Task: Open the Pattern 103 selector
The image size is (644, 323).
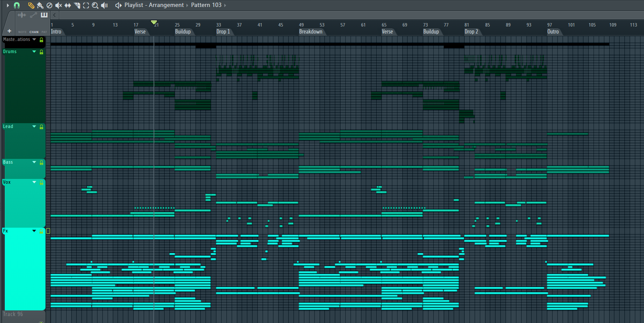Action: click(x=207, y=5)
